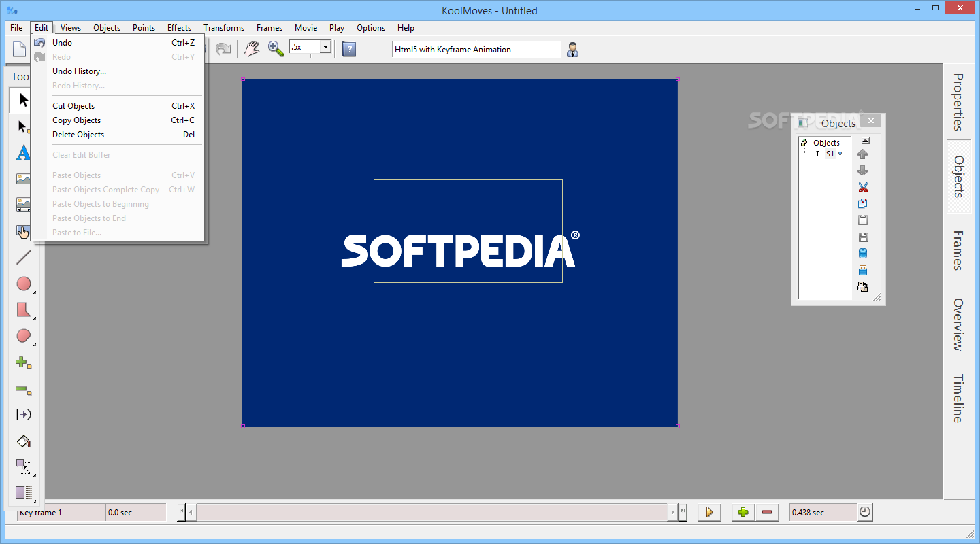Open the help book icon in toolbar

(x=349, y=49)
